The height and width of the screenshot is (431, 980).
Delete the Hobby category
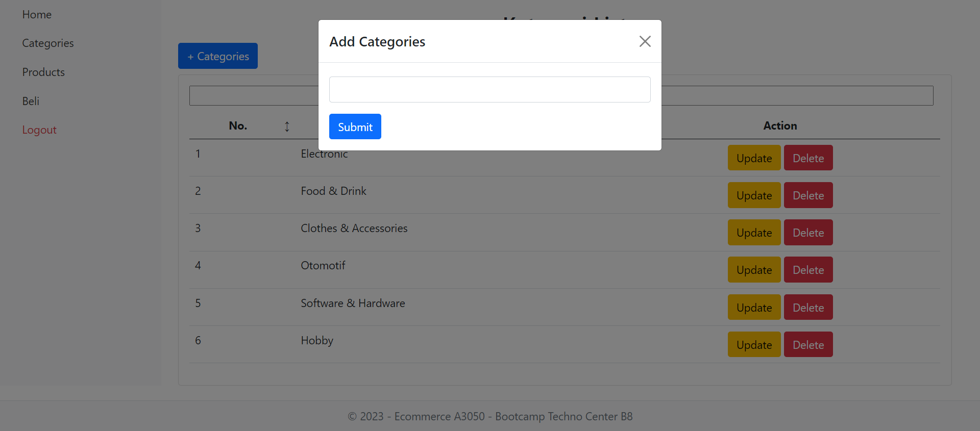[x=808, y=345]
